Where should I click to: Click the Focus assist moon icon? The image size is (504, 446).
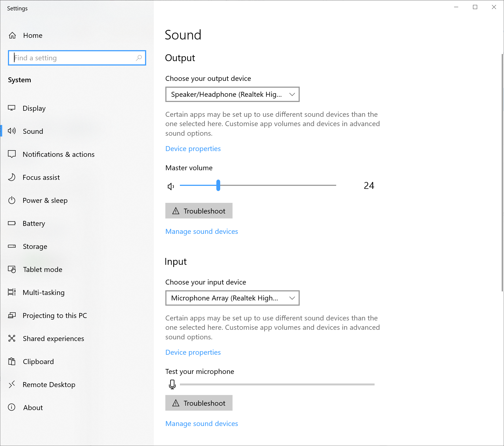click(x=12, y=177)
